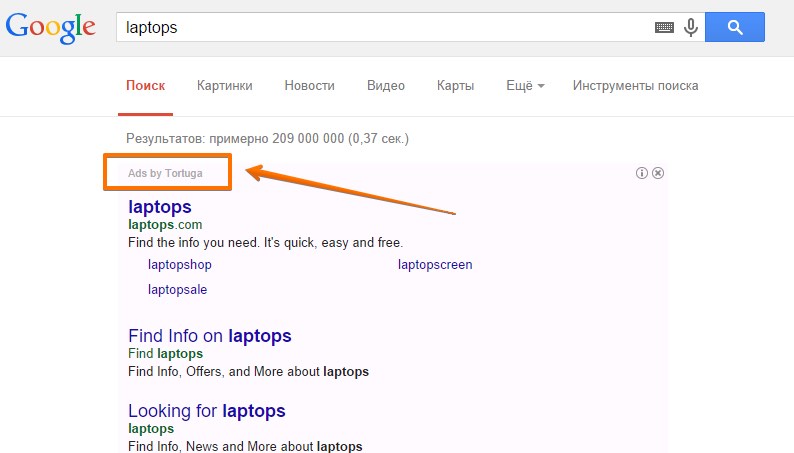The width and height of the screenshot is (794, 453).
Task: Open the Find Info on laptops link
Action: point(210,336)
